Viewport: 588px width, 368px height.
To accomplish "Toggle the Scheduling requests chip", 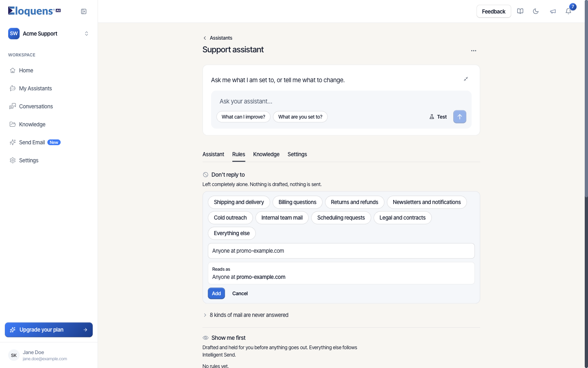I will tap(341, 218).
